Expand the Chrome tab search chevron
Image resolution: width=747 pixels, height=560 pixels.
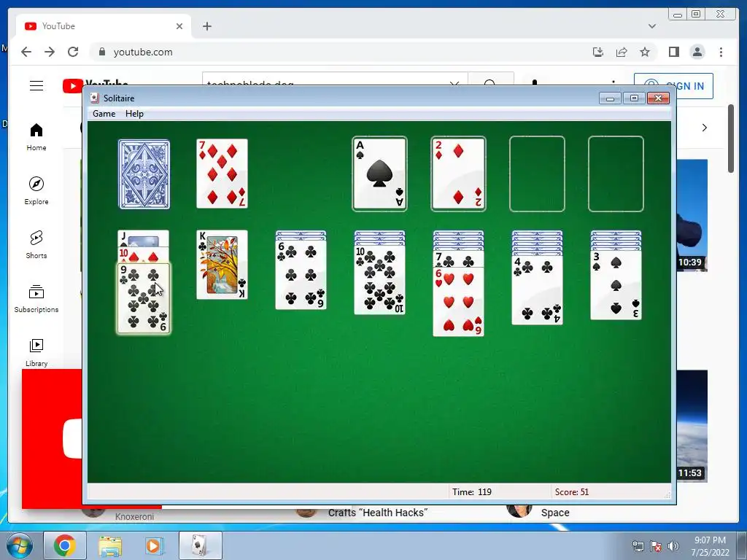(x=652, y=26)
